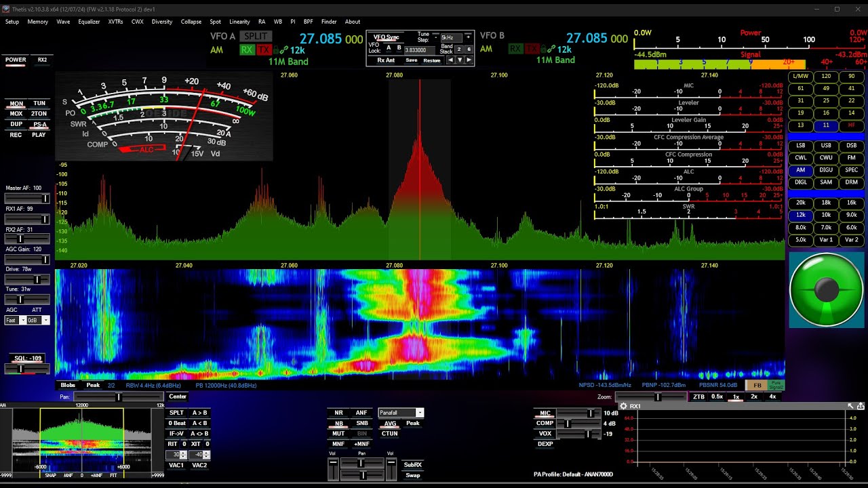Click the VFO A link chain icon

285,49
